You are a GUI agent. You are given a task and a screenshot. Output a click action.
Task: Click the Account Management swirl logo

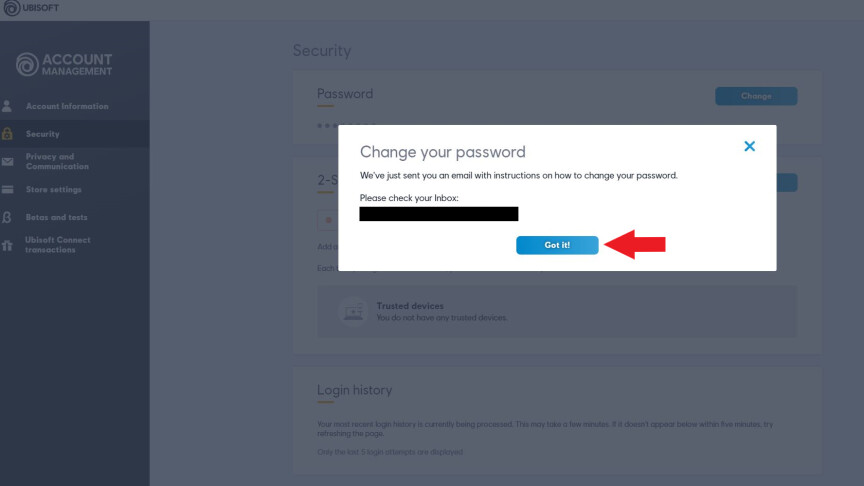(x=28, y=65)
